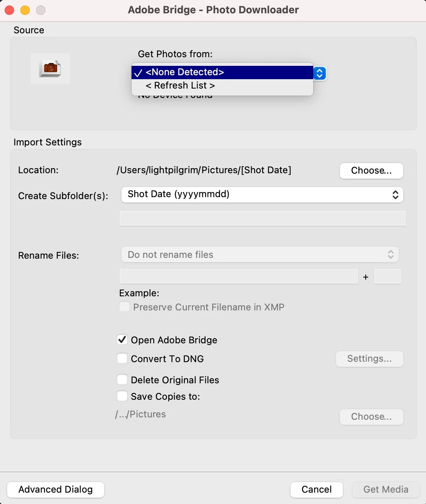
Task: Click the location path /Users/lightpilgrim/Pictures/[Shot Date]
Action: (x=204, y=170)
